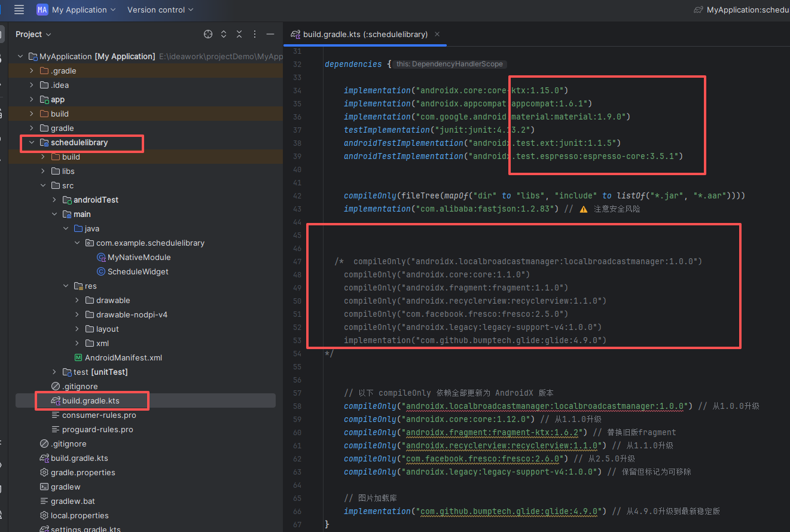
Task: Open the Project view selector dropdown
Action: pos(33,34)
